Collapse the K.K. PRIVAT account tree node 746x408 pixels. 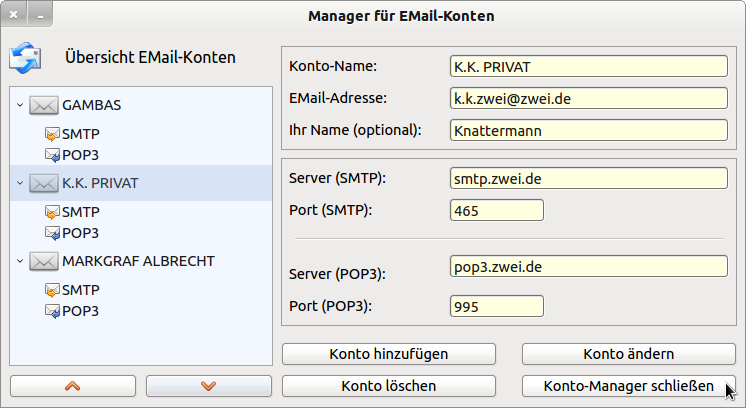point(20,183)
